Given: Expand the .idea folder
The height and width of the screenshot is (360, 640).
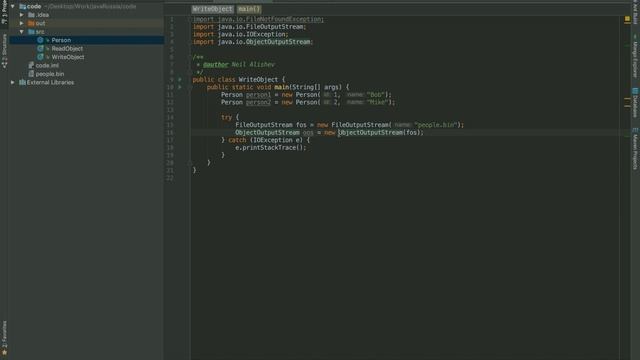Looking at the screenshot, I should [22, 15].
